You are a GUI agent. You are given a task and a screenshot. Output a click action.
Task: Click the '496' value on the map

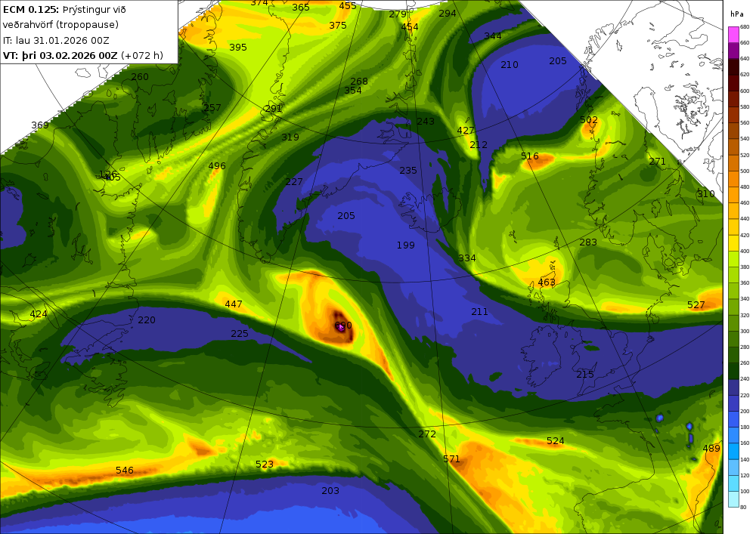coord(216,165)
